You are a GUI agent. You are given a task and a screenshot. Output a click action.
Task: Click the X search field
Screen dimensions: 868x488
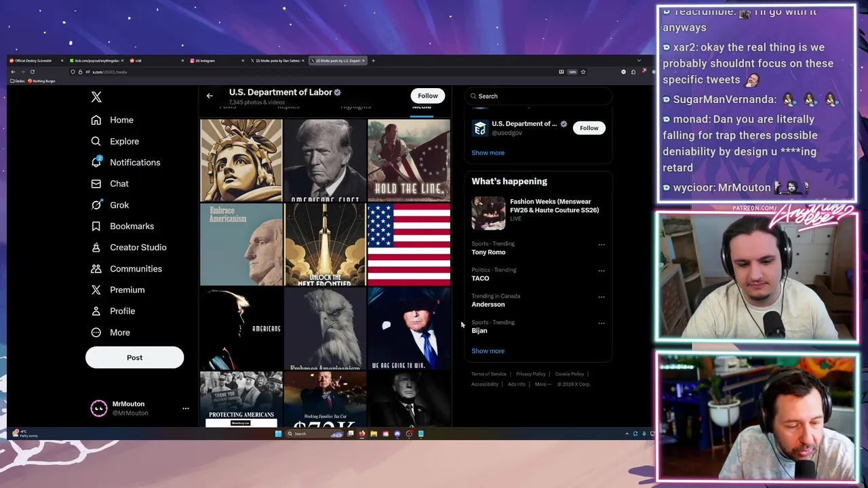point(538,96)
